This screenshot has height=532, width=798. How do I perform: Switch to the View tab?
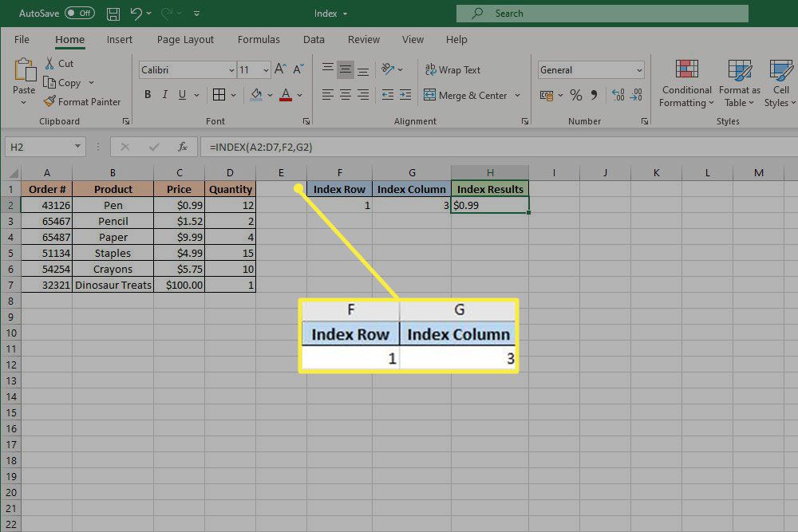(x=413, y=40)
